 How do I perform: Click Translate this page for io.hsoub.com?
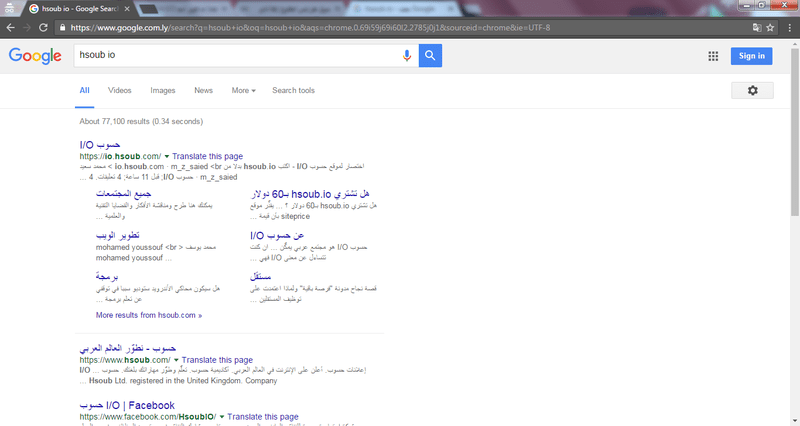click(x=207, y=156)
